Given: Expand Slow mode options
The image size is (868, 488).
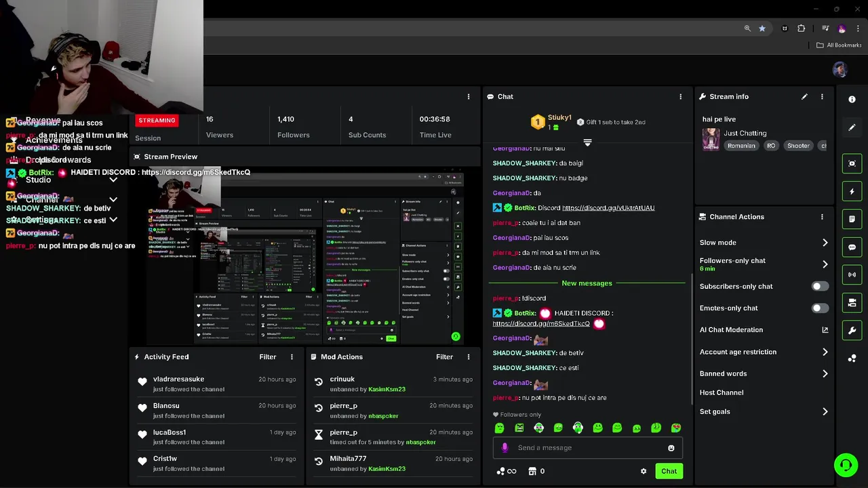Looking at the screenshot, I should click(x=825, y=243).
